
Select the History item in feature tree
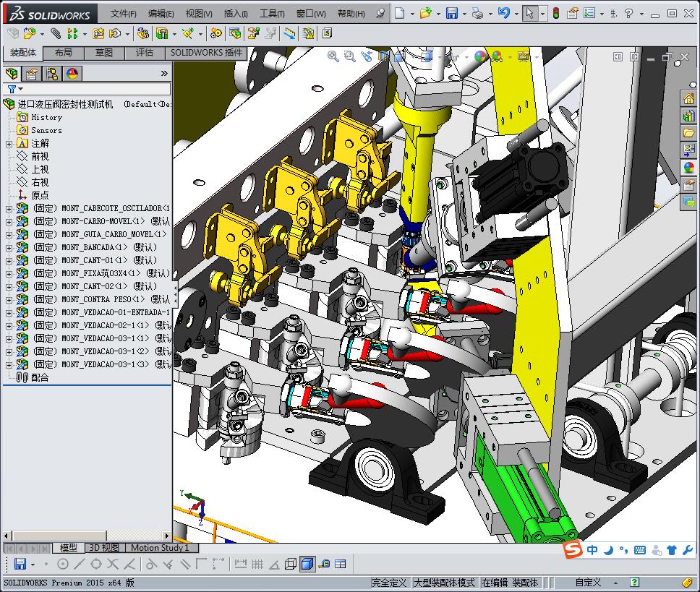[x=40, y=117]
